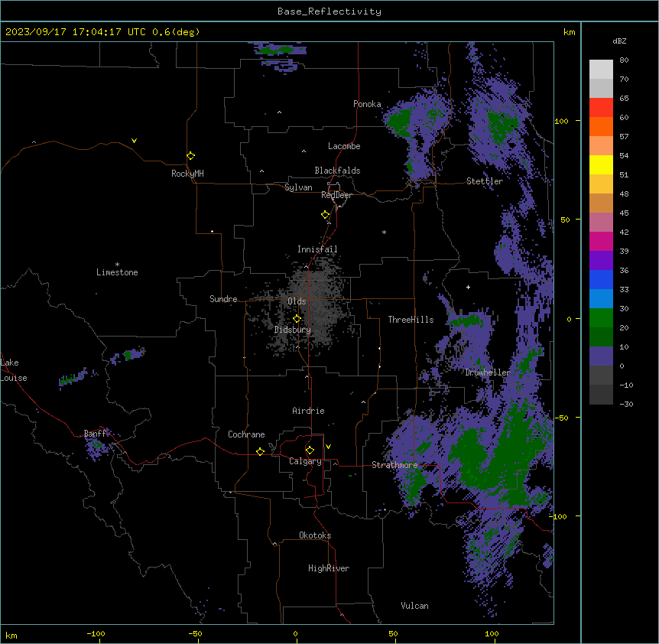Click the yellow diamond marker south of RedDeer
659x644 pixels.
tap(325, 215)
